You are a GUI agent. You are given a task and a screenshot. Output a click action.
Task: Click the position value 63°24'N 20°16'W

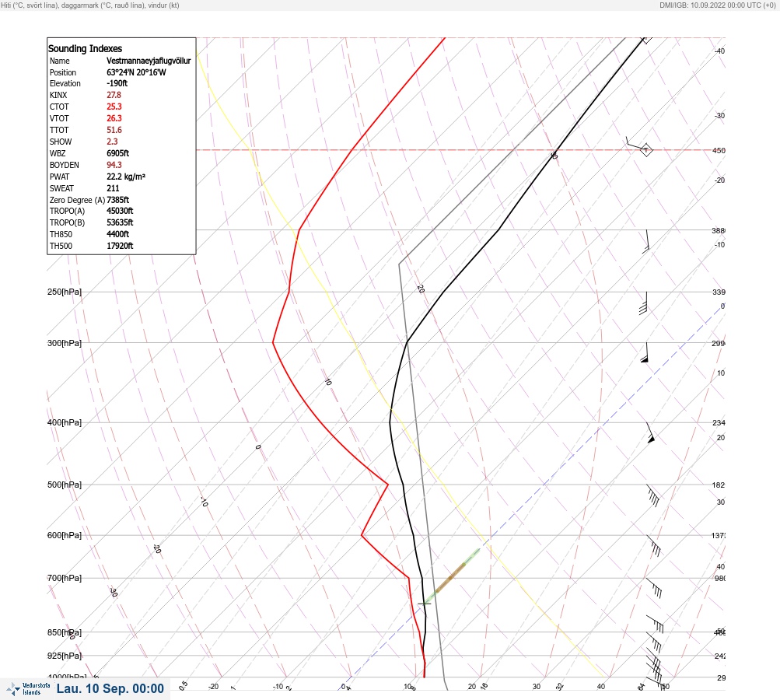[x=136, y=72]
